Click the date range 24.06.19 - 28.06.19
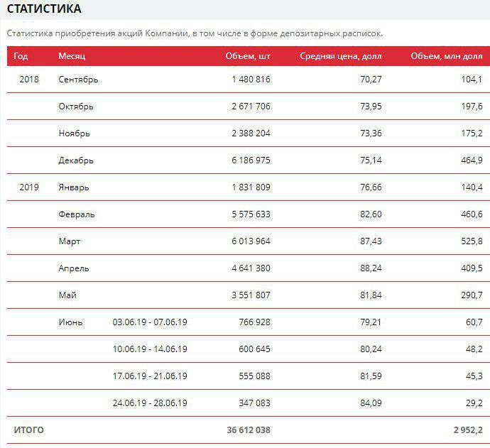The height and width of the screenshot is (448, 490). click(x=150, y=403)
